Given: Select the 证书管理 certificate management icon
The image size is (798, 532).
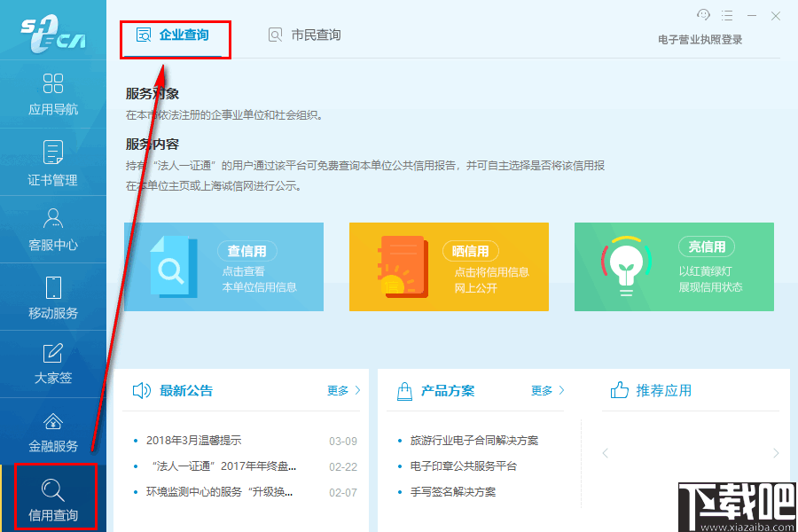Looking at the screenshot, I should [53, 162].
